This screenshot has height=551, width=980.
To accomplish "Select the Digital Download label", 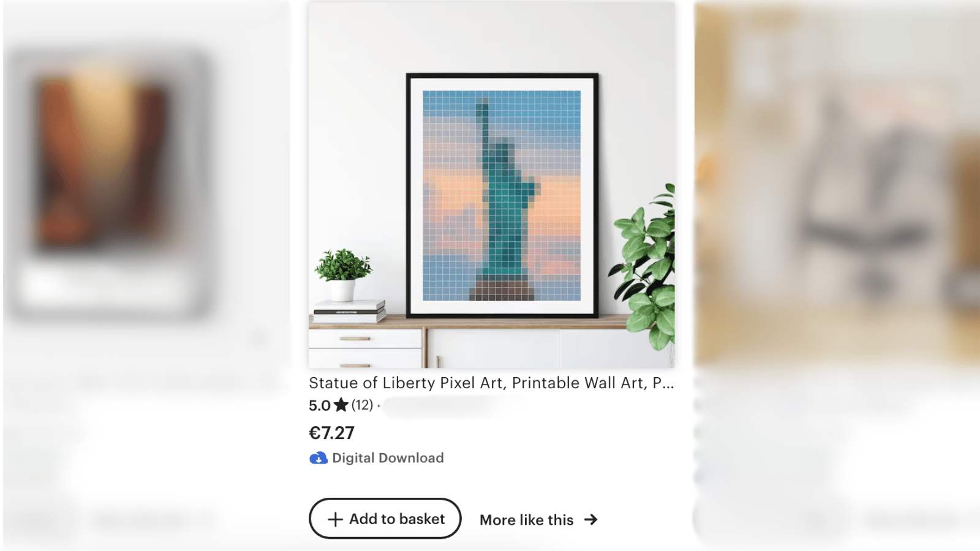I will tap(388, 458).
